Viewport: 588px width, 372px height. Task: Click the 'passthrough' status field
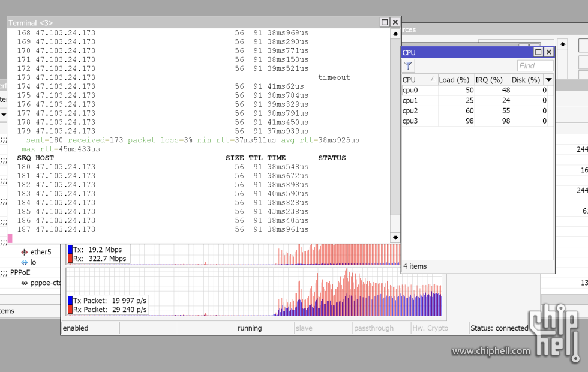(x=382, y=328)
